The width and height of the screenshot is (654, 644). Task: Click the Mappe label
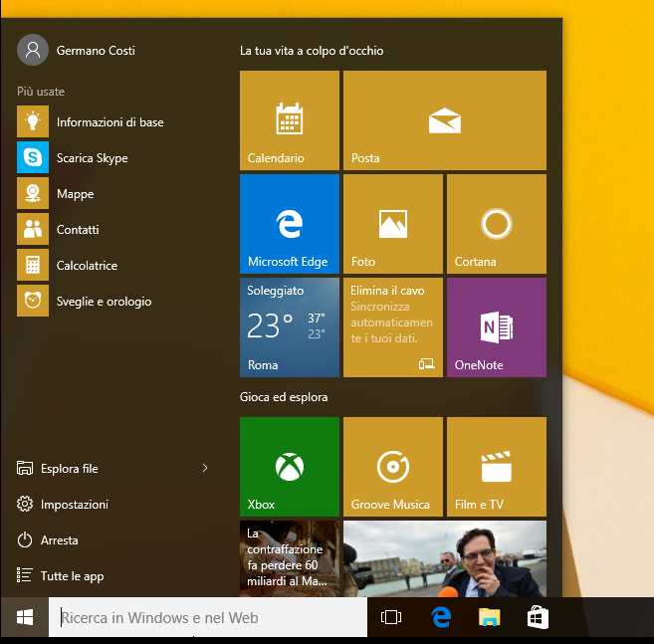click(75, 194)
